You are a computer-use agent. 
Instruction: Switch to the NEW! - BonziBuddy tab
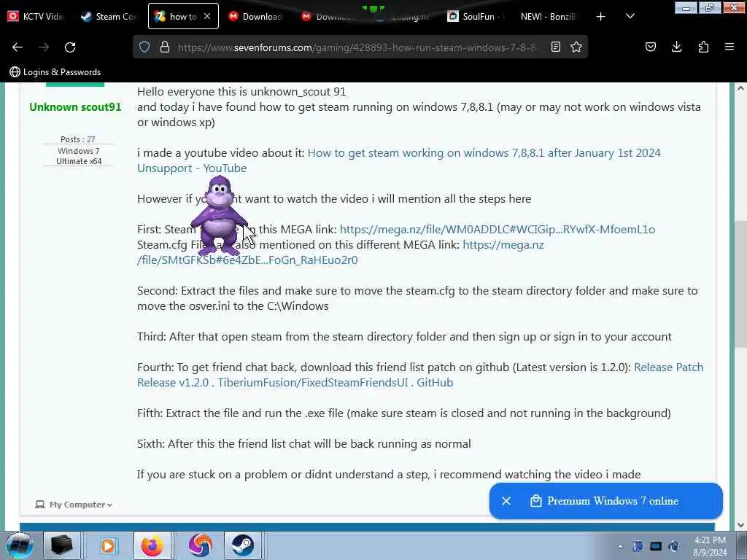pos(548,16)
